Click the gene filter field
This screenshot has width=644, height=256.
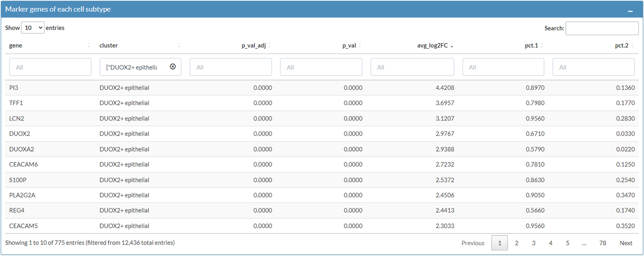pyautogui.click(x=50, y=67)
